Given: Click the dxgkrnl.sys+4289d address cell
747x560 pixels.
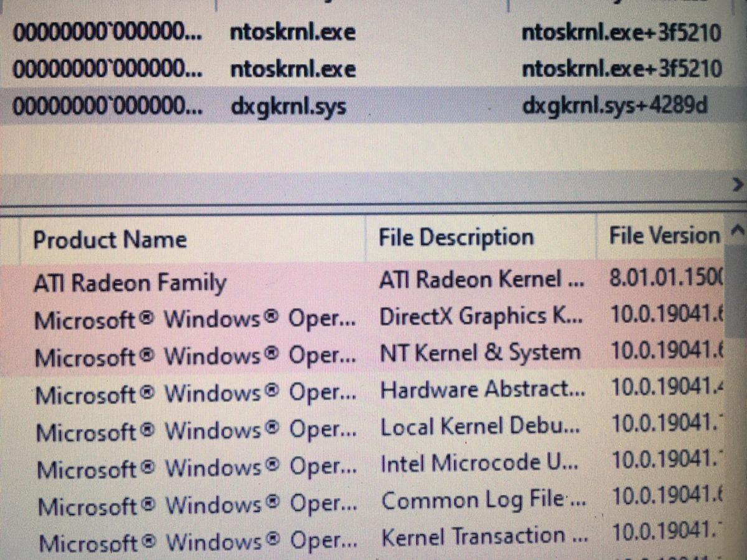Looking at the screenshot, I should 614,106.
